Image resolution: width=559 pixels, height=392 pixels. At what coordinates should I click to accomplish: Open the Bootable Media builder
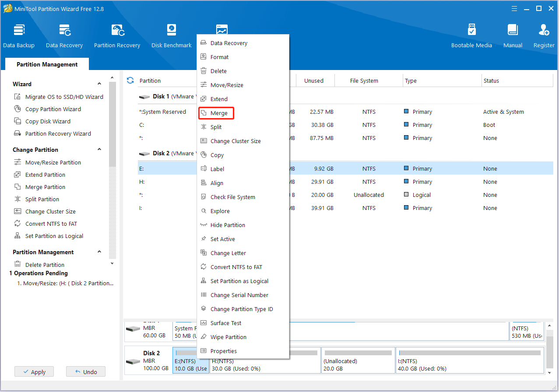pyautogui.click(x=471, y=36)
